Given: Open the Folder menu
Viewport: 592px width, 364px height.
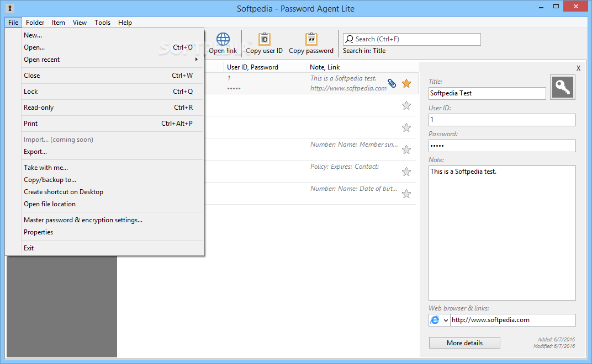Looking at the screenshot, I should click(35, 22).
